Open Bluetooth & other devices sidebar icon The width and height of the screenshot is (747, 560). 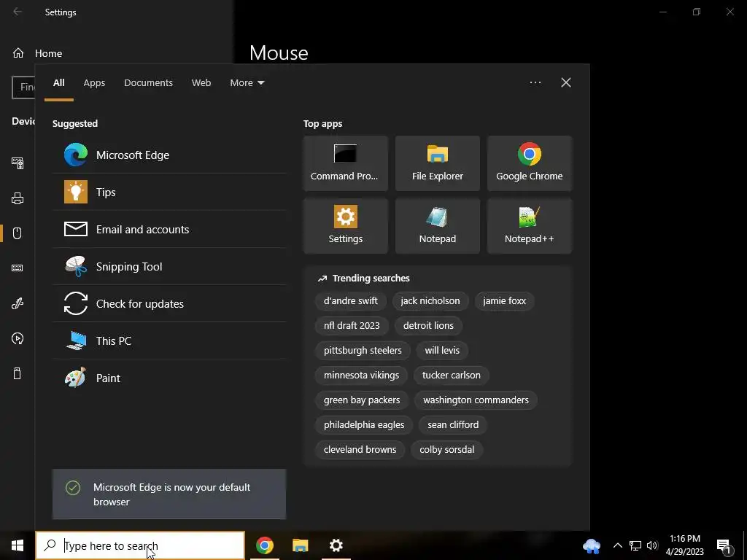pos(18,163)
